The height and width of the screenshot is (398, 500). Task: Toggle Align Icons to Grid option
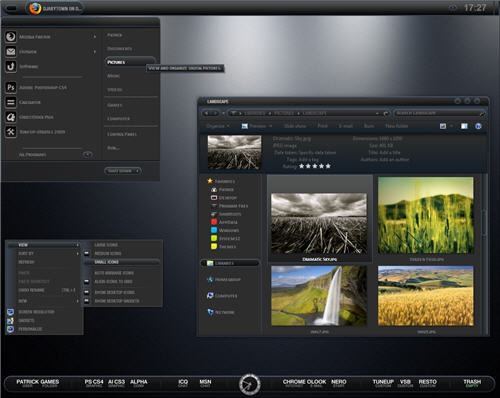point(113,282)
